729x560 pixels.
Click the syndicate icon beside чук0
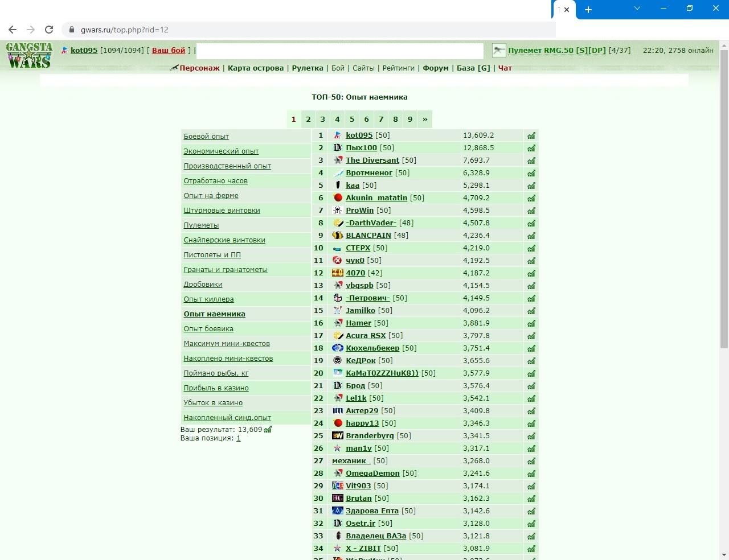point(338,261)
